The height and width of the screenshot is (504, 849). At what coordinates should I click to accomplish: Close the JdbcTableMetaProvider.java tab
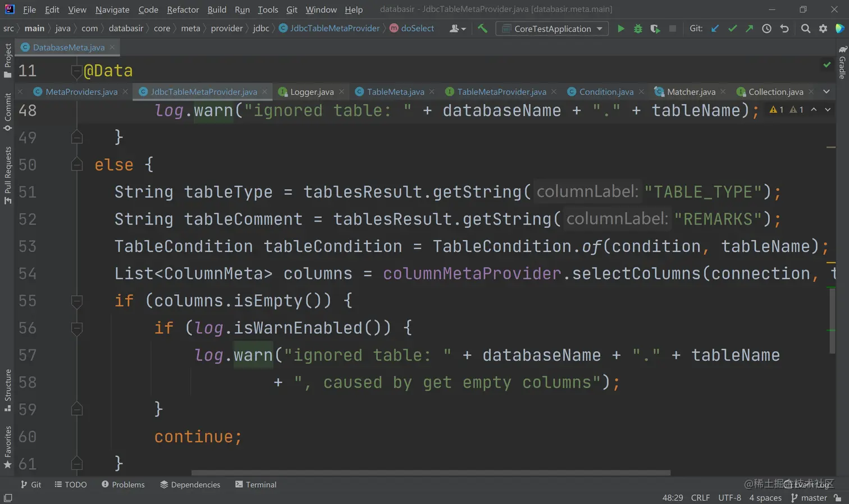click(264, 91)
